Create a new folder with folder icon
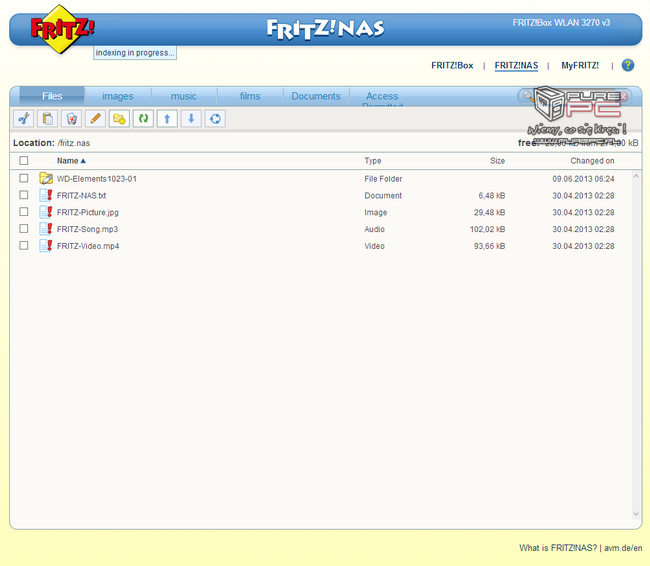650x566 pixels. pos(119,119)
